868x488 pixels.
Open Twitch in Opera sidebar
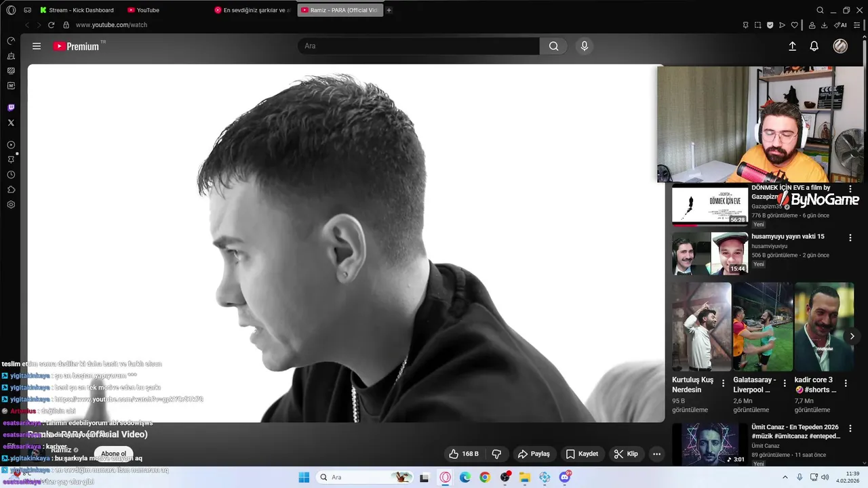click(x=11, y=108)
